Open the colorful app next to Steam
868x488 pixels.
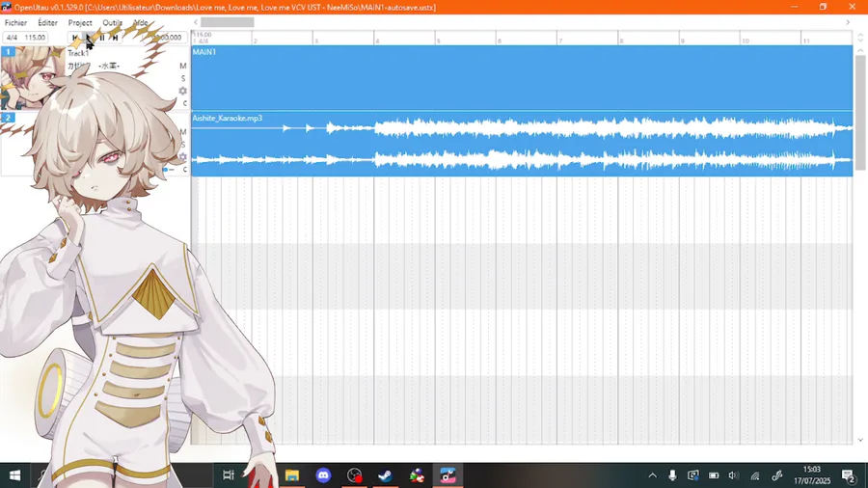click(x=417, y=475)
